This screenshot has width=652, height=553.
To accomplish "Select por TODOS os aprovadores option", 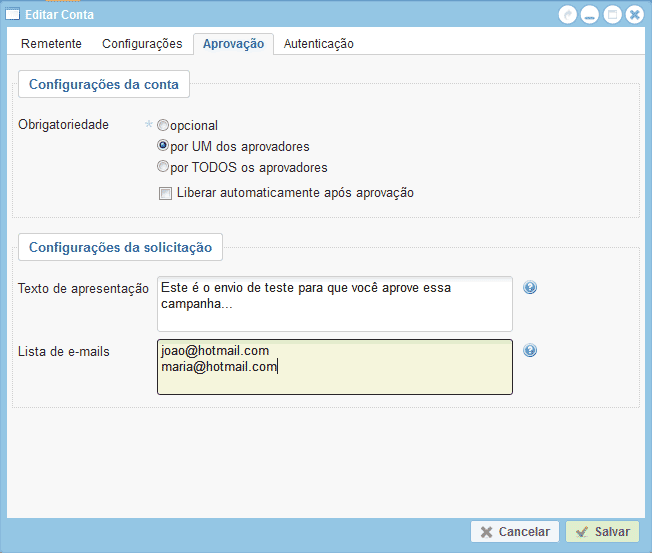I will 163,168.
